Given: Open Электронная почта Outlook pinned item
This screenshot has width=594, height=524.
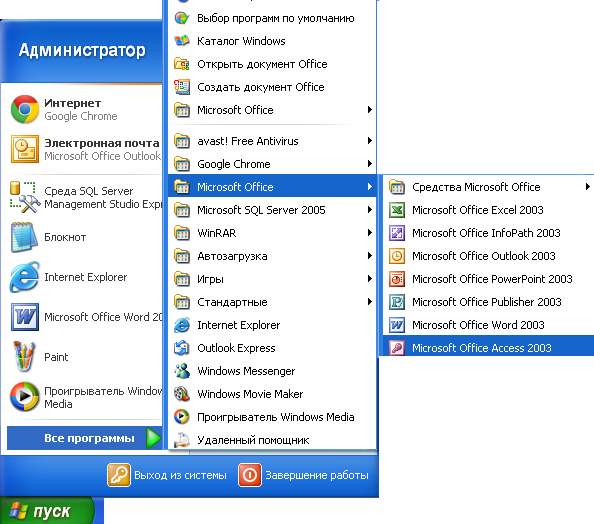Looking at the screenshot, I should pyautogui.click(x=81, y=149).
